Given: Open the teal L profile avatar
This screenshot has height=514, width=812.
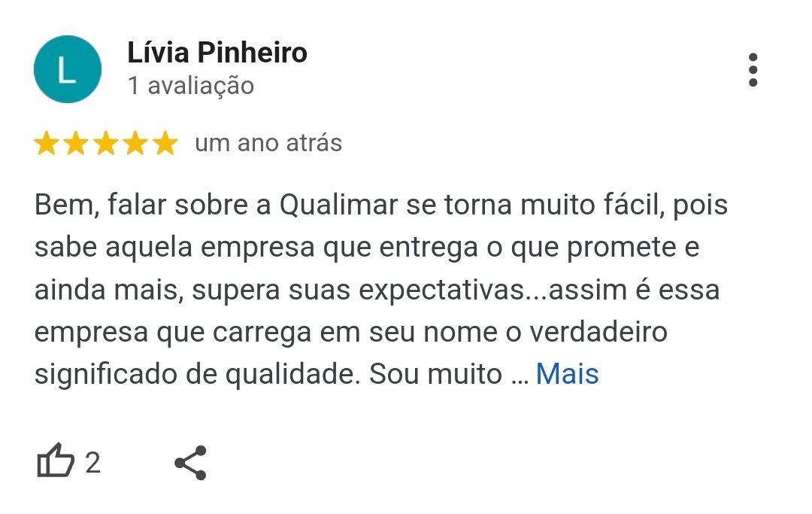Looking at the screenshot, I should 67,69.
